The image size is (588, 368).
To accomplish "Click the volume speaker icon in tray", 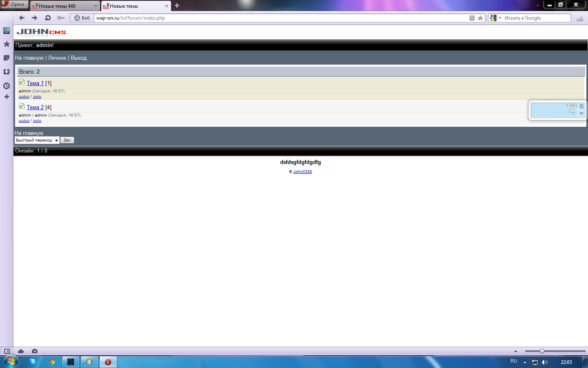I will [545, 362].
